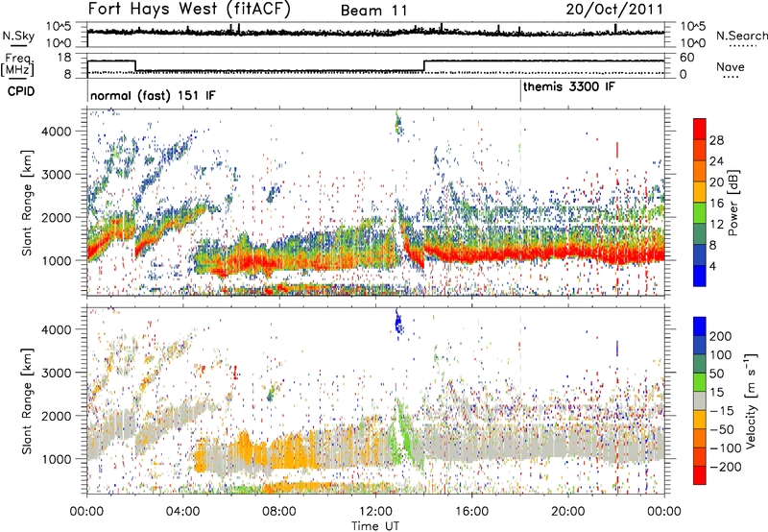Click the '20:00' time axis label

point(567,511)
